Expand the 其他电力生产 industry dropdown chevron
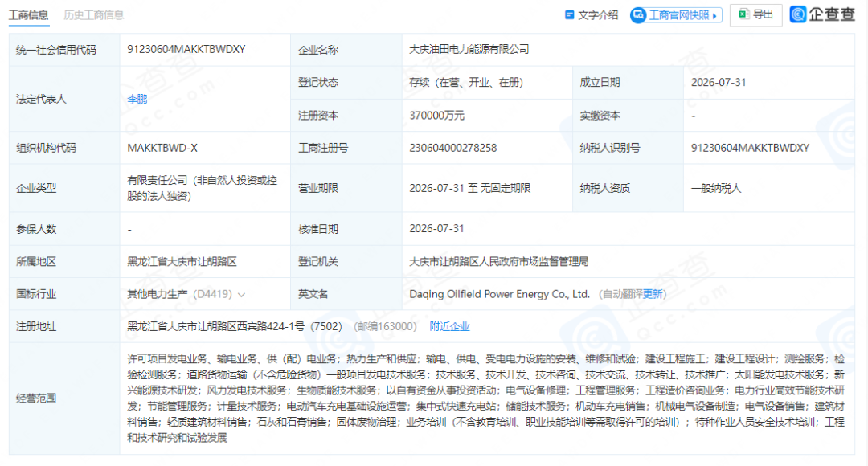The height and width of the screenshot is (466, 868). point(241,295)
